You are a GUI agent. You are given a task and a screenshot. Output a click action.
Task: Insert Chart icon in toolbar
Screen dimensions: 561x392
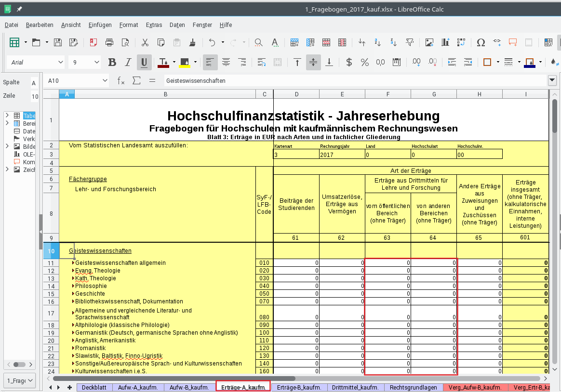coord(445,42)
